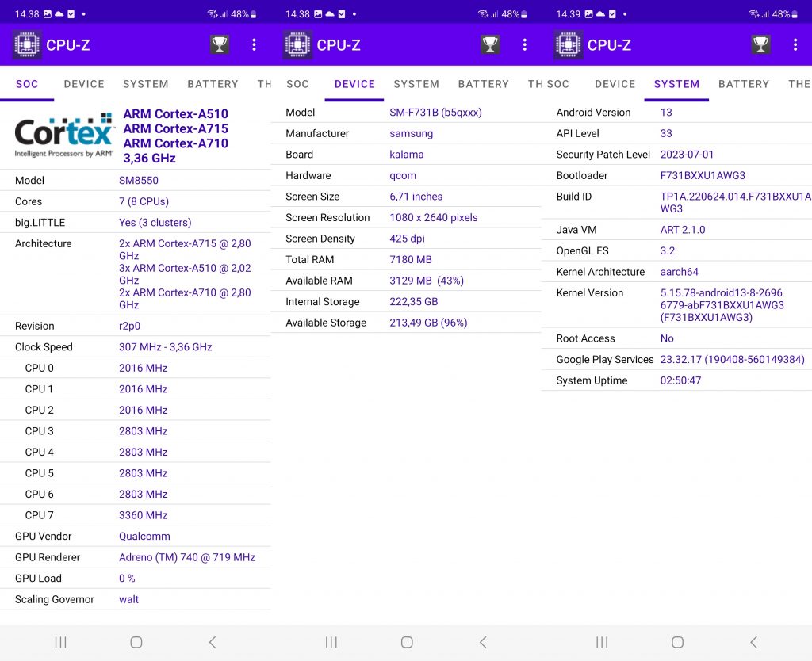Open the three-dot overflow menu in the right screen
The image size is (812, 661).
click(x=795, y=44)
